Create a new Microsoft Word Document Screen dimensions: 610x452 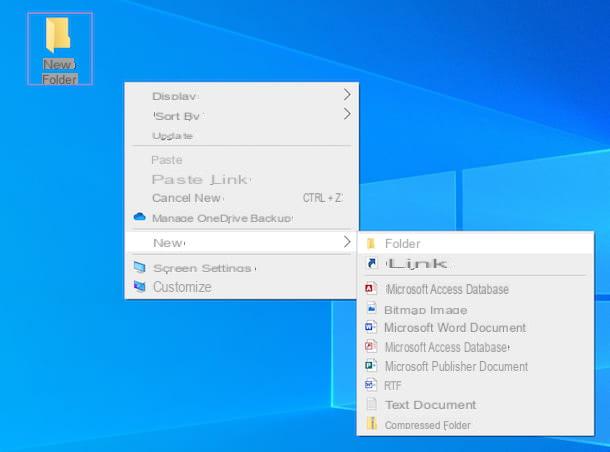(x=454, y=328)
